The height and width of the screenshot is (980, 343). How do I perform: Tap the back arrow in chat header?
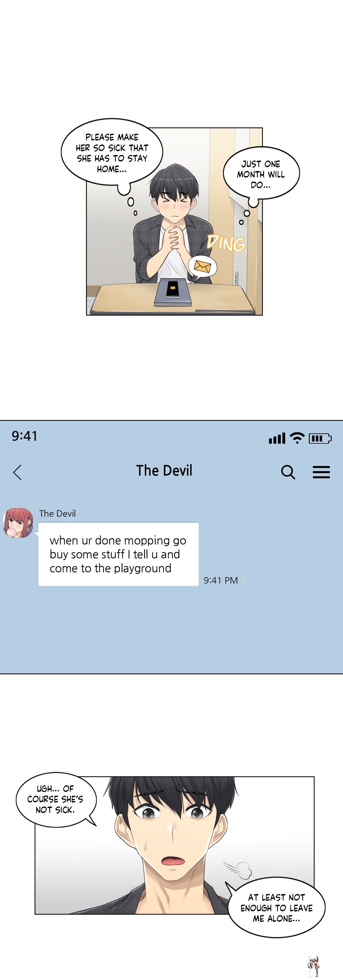point(17,472)
